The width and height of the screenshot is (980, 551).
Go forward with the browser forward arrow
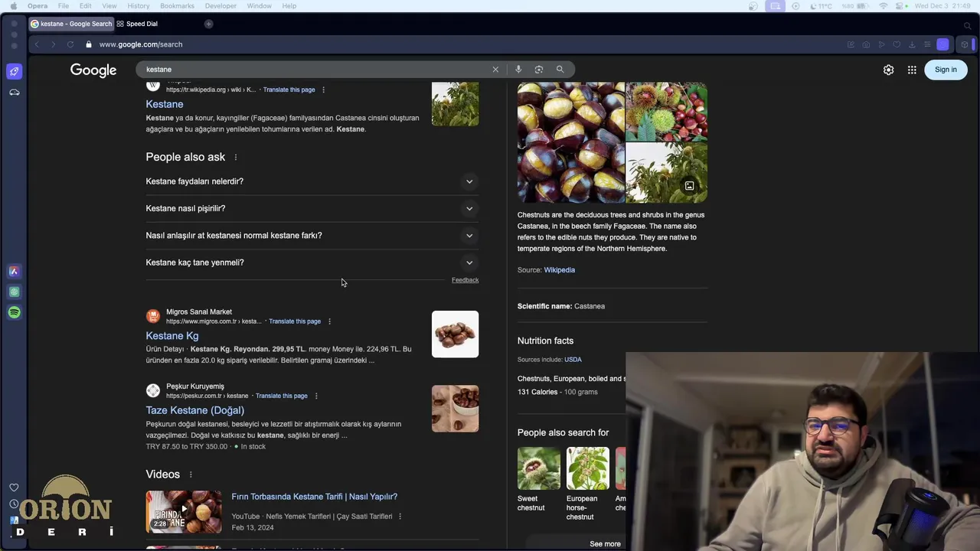click(x=53, y=44)
